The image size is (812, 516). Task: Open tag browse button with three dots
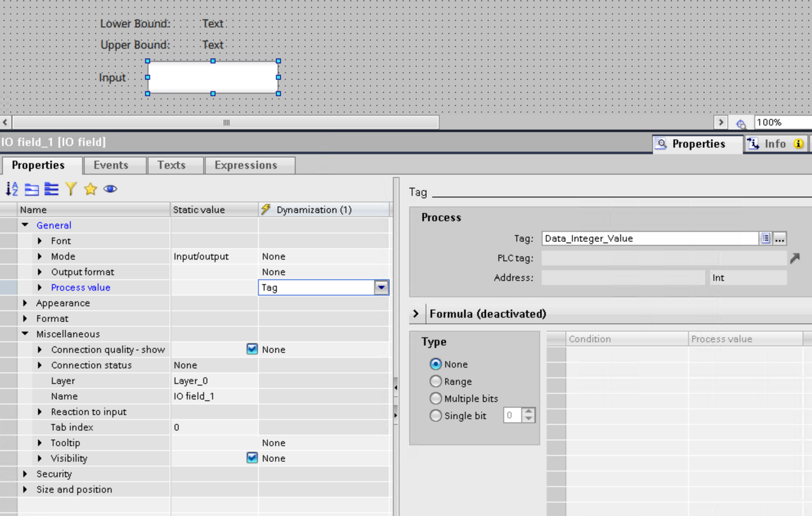(x=780, y=239)
